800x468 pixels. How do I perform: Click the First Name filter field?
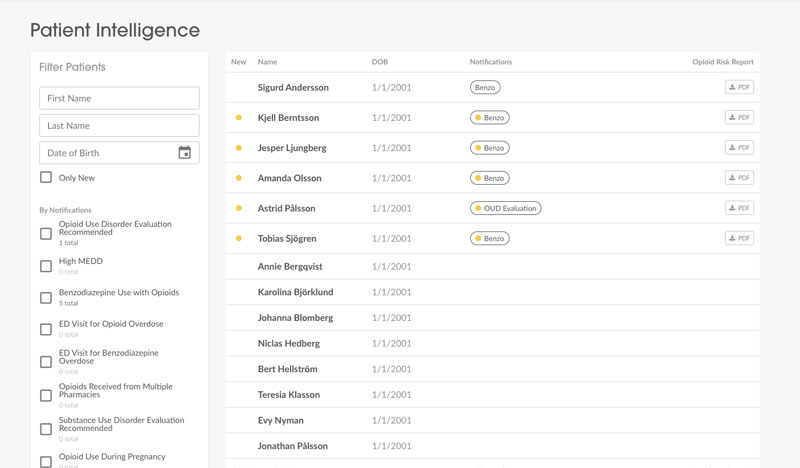[119, 98]
